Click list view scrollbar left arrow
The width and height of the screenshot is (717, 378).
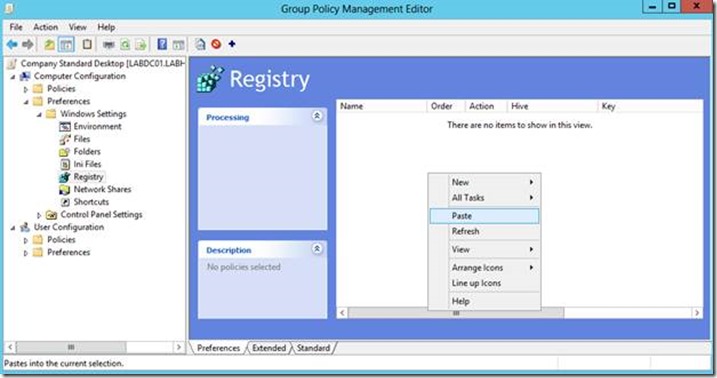click(x=342, y=313)
